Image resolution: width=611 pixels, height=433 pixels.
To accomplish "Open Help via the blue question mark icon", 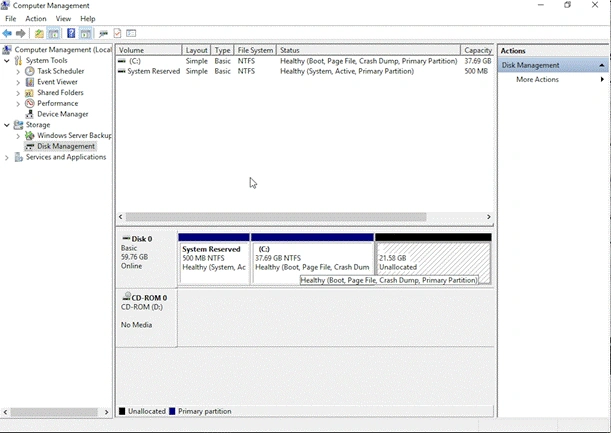I will (x=71, y=33).
